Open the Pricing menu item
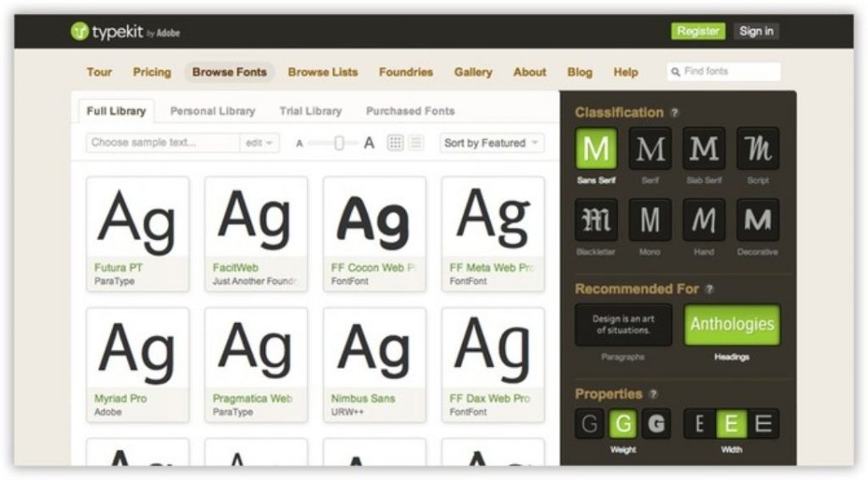Screen dimensions: 868x480 pyautogui.click(x=152, y=72)
